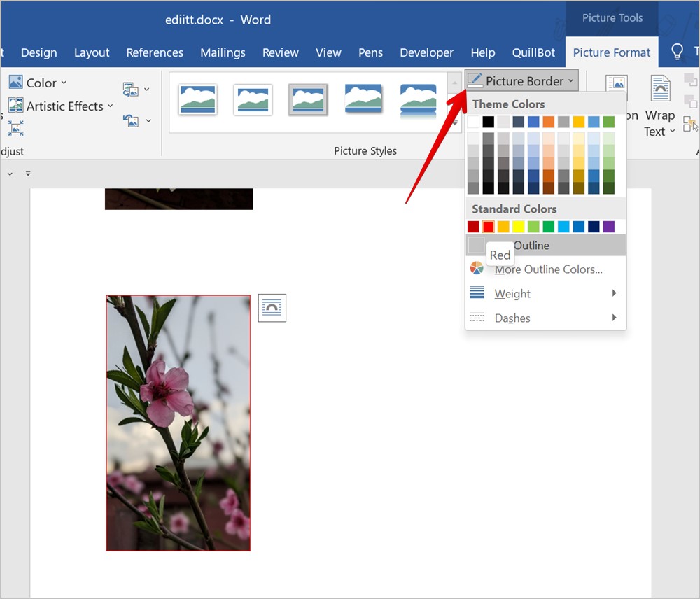
Task: Select Black theme color swatch
Action: click(x=489, y=122)
